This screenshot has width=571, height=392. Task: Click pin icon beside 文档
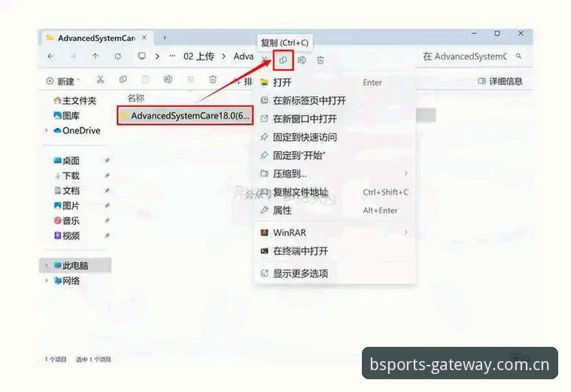107,190
